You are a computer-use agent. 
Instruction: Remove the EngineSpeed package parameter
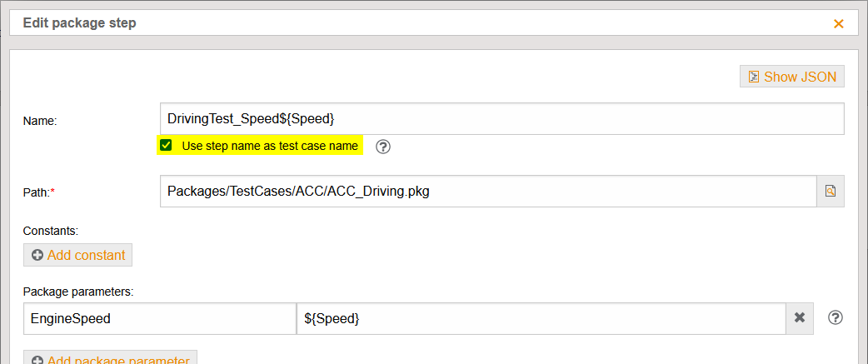pos(800,317)
